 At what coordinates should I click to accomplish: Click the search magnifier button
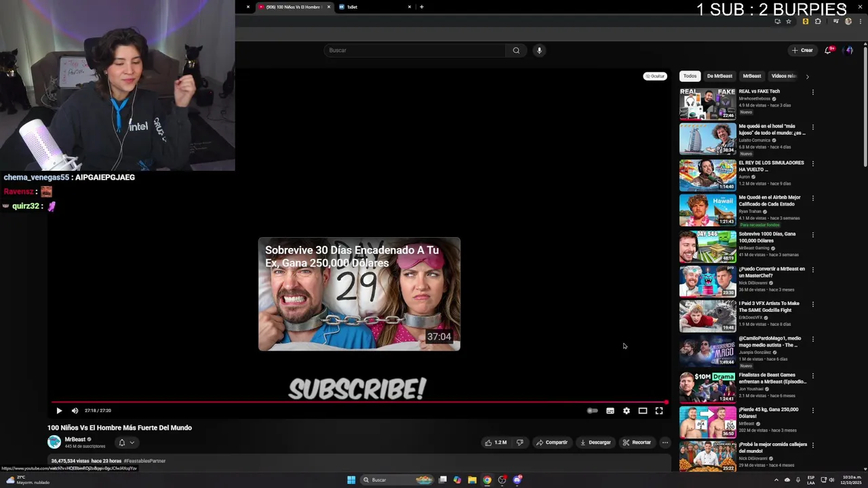tap(516, 50)
